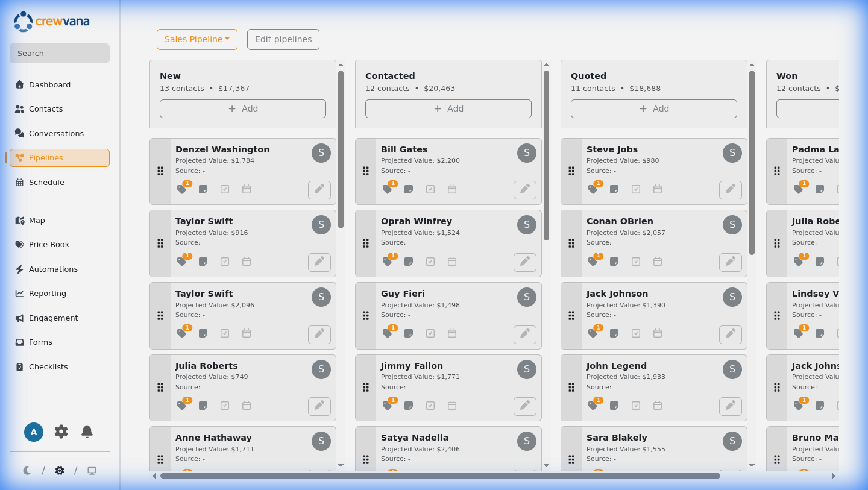
Task: Open the Sales Pipeline dropdown
Action: click(197, 39)
